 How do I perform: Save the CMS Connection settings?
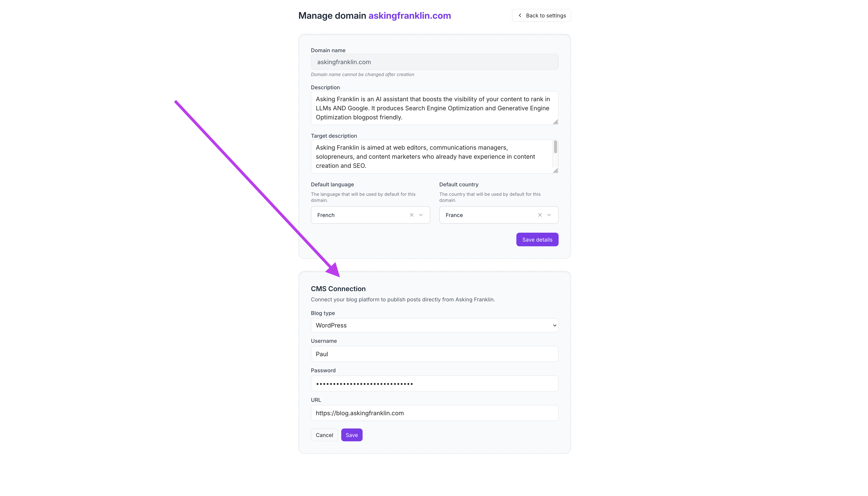(x=351, y=435)
